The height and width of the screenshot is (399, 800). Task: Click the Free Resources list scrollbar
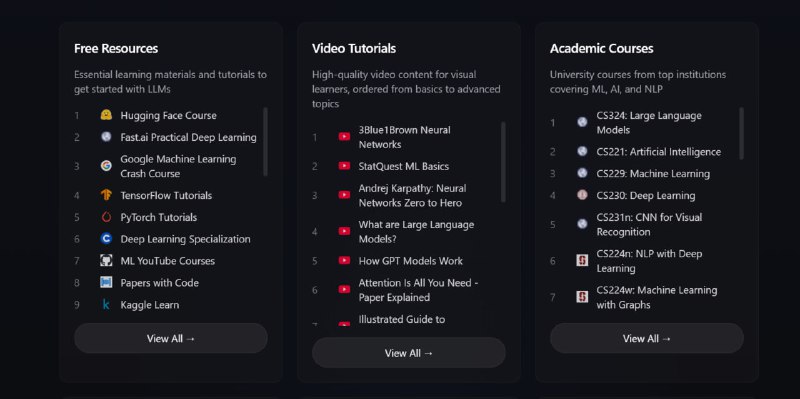pyautogui.click(x=265, y=141)
